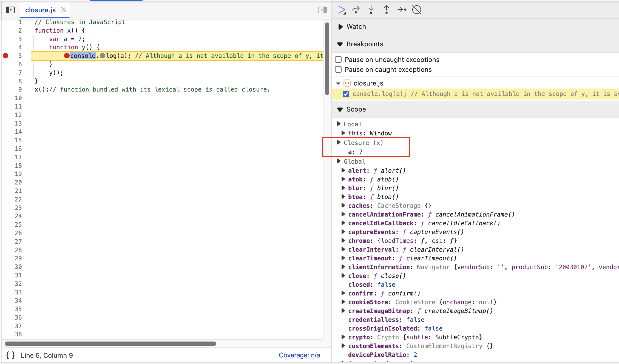This screenshot has height=364, width=619.
Task: Toggle the Global scope
Action: (339, 161)
